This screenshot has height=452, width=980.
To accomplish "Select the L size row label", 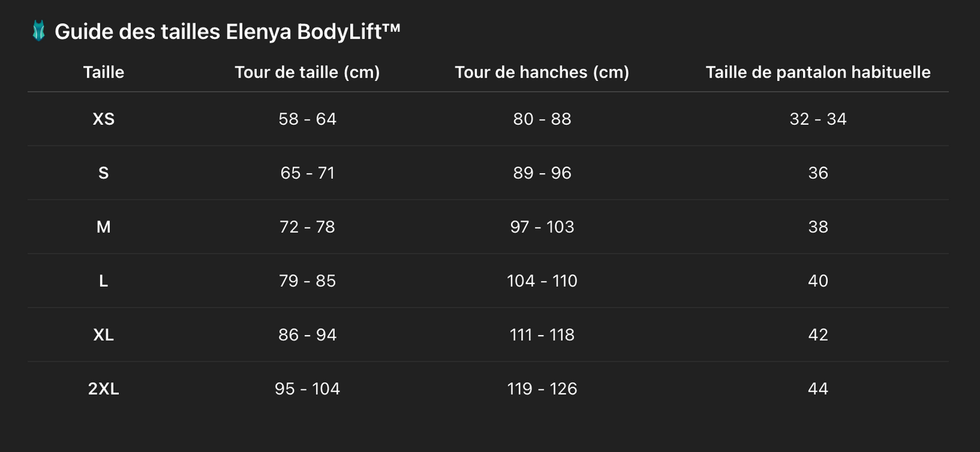I will (x=103, y=281).
